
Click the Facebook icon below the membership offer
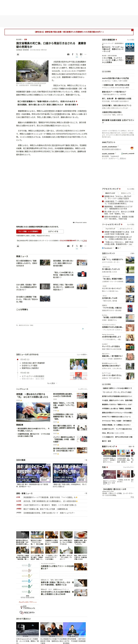[73, 246]
